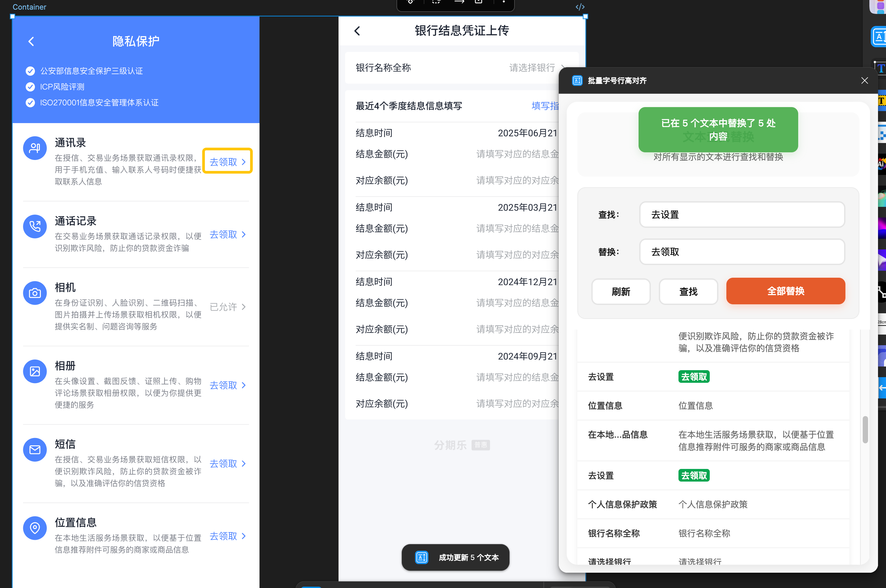The height and width of the screenshot is (588, 886).
Task: Click the back arrow on 银行结息凭证上传 page
Action: 357,31
